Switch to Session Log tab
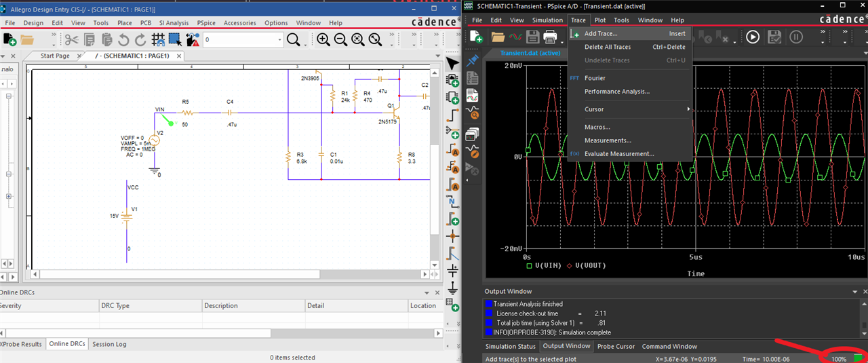The image size is (868, 363). coord(109,344)
